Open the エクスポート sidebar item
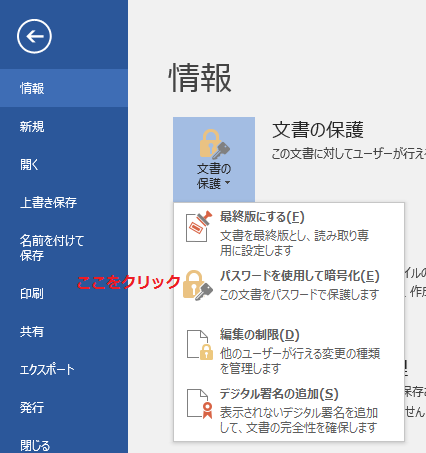The width and height of the screenshot is (426, 453). click(64, 369)
